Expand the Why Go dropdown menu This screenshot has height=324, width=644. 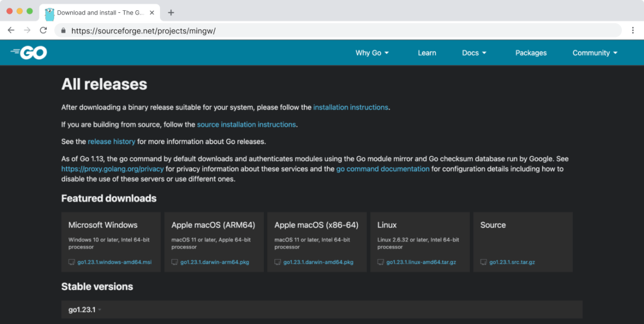coord(372,53)
